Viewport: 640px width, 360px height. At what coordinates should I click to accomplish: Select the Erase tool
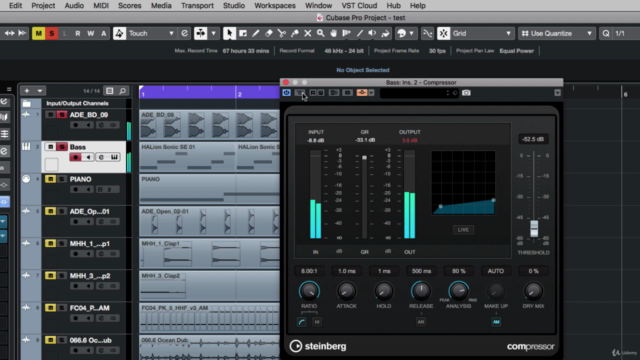269,33
